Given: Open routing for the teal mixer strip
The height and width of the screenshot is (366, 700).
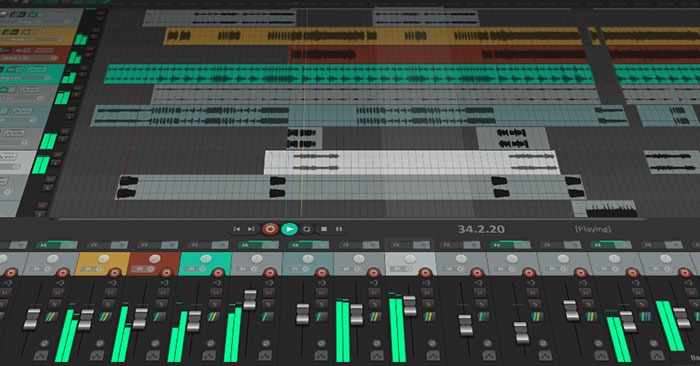Looking at the screenshot, I should [x=213, y=317].
